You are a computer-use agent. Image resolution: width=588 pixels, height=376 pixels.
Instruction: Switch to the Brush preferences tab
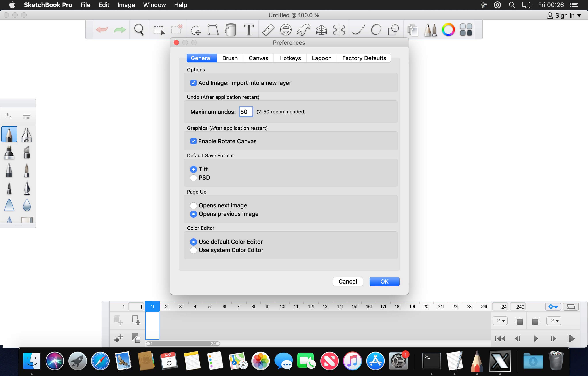coord(230,58)
